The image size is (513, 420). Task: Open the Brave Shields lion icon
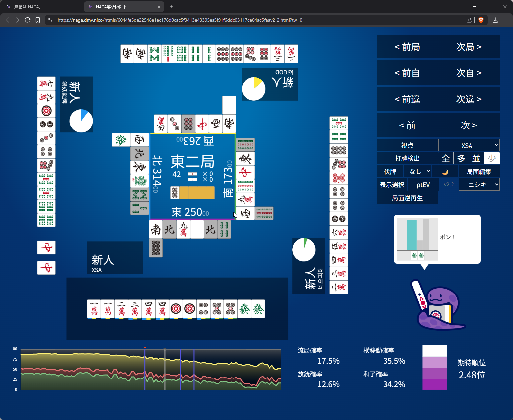coord(481,20)
